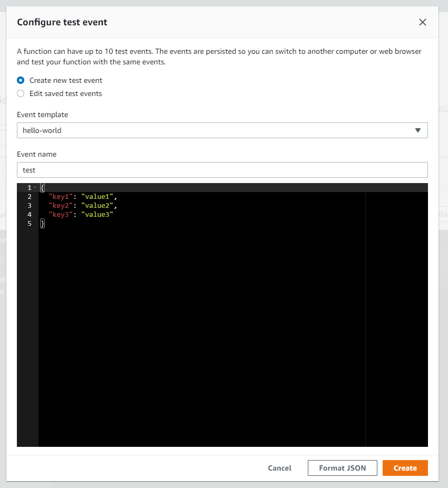Click the Format JSON button
Viewport: 448px width, 488px height.
click(343, 468)
